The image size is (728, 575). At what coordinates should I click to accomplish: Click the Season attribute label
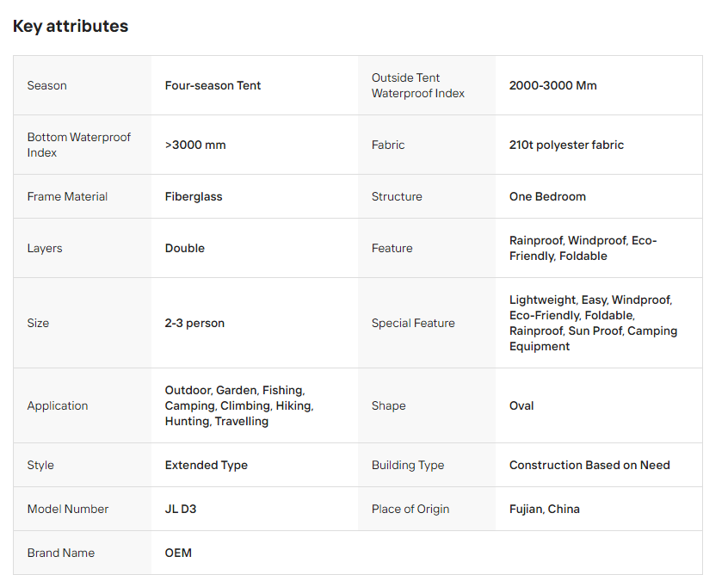(x=46, y=85)
